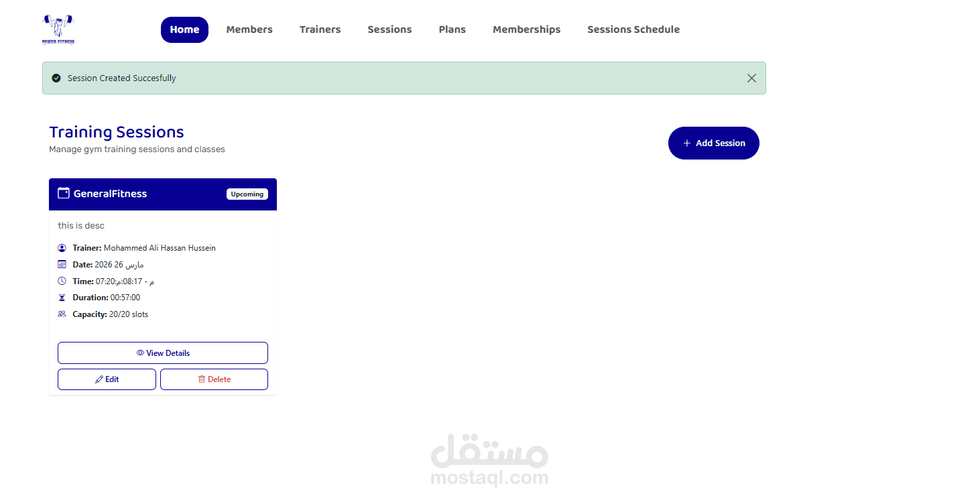Click 'Session Created Succesfully' message text

point(122,78)
